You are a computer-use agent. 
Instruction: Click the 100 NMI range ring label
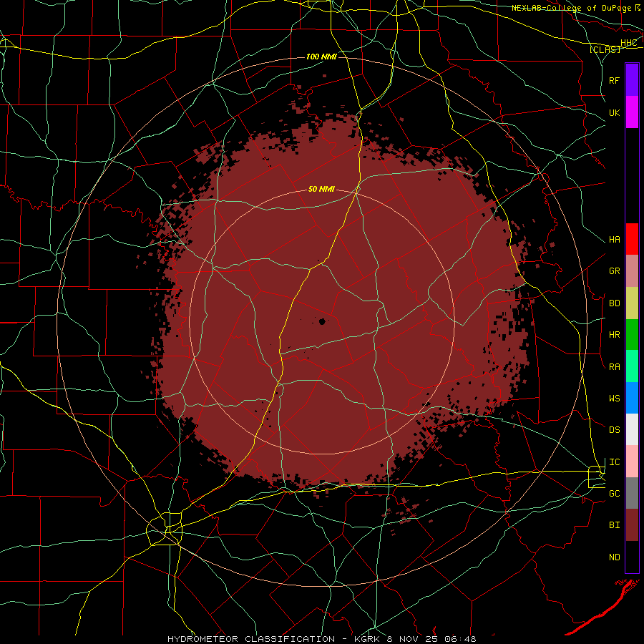point(321,57)
